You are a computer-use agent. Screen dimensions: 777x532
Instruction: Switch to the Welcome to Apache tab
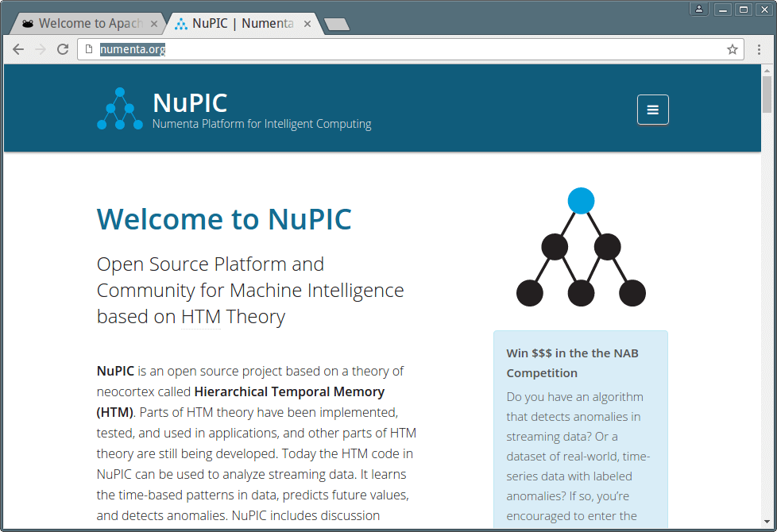tap(87, 24)
